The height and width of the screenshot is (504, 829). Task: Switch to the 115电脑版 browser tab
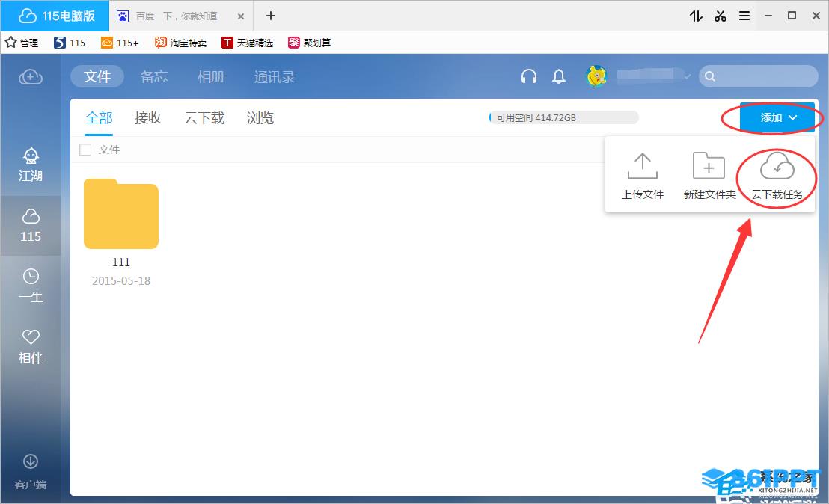tap(55, 16)
